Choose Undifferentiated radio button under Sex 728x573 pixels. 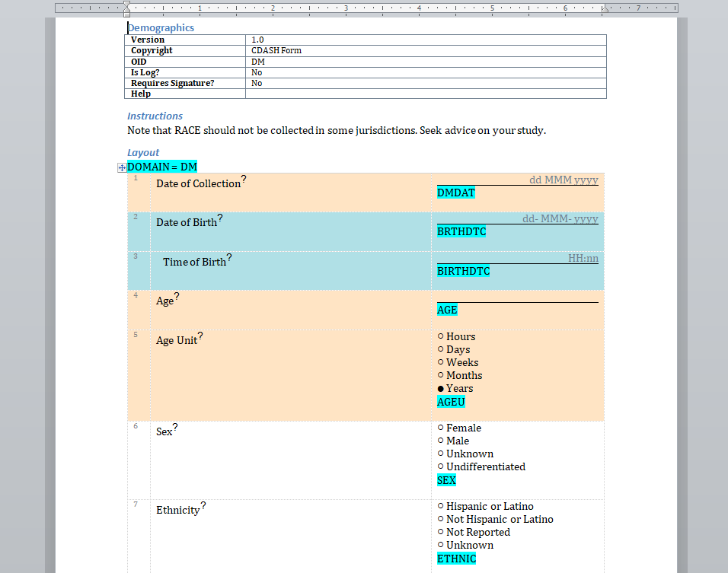tap(441, 466)
